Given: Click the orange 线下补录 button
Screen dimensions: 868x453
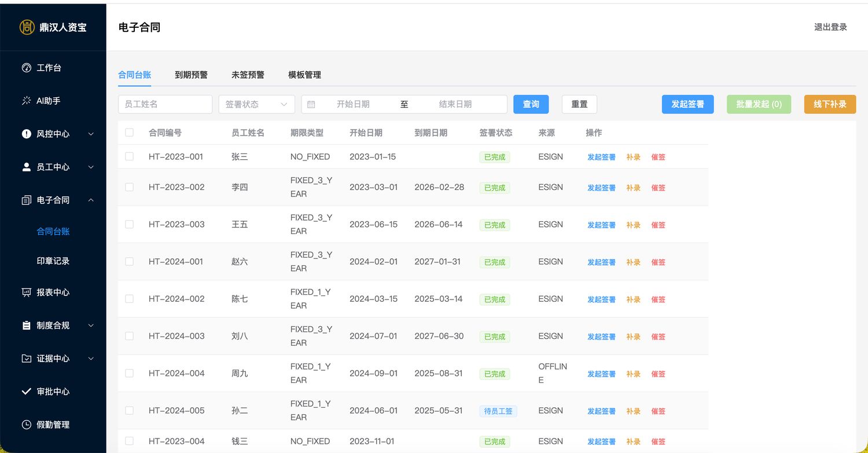Looking at the screenshot, I should point(830,104).
